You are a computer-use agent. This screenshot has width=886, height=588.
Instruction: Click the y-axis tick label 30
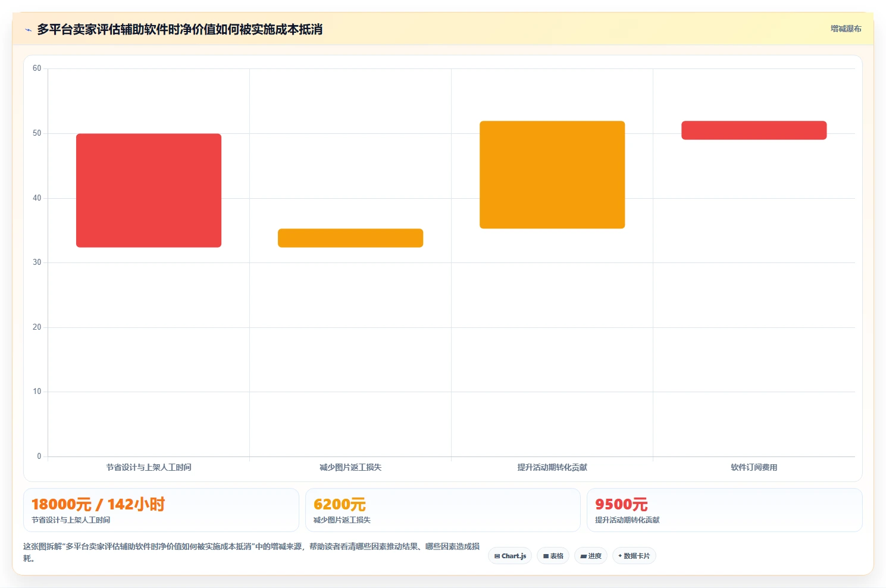pos(37,262)
